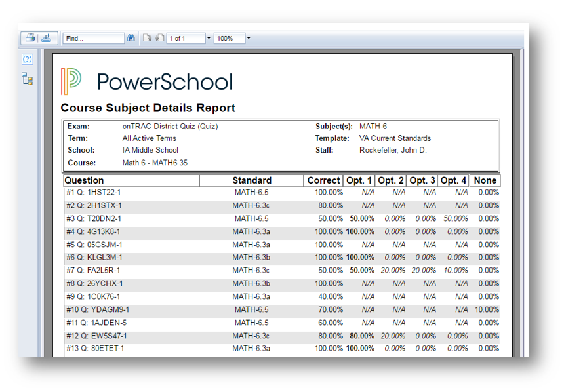Screen dimensions: 564x392
Task: Click the Standard column header
Action: tap(251, 180)
